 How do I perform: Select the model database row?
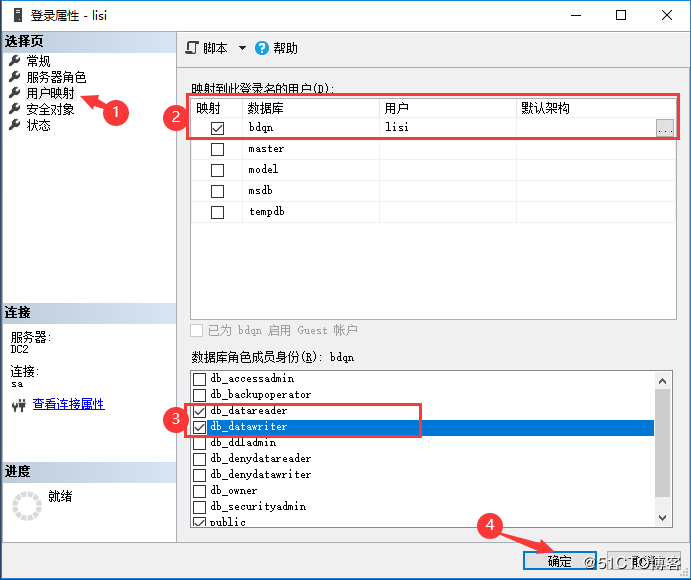click(434, 170)
